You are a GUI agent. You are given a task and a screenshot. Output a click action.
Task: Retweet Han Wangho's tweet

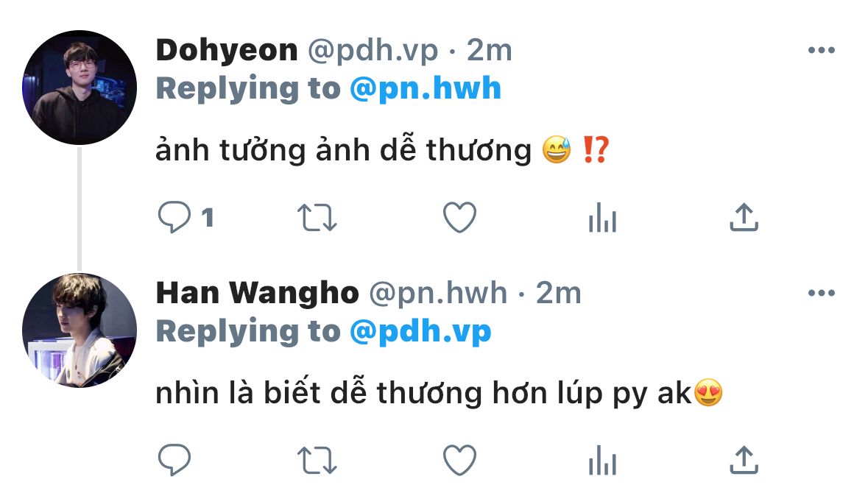[x=317, y=461]
